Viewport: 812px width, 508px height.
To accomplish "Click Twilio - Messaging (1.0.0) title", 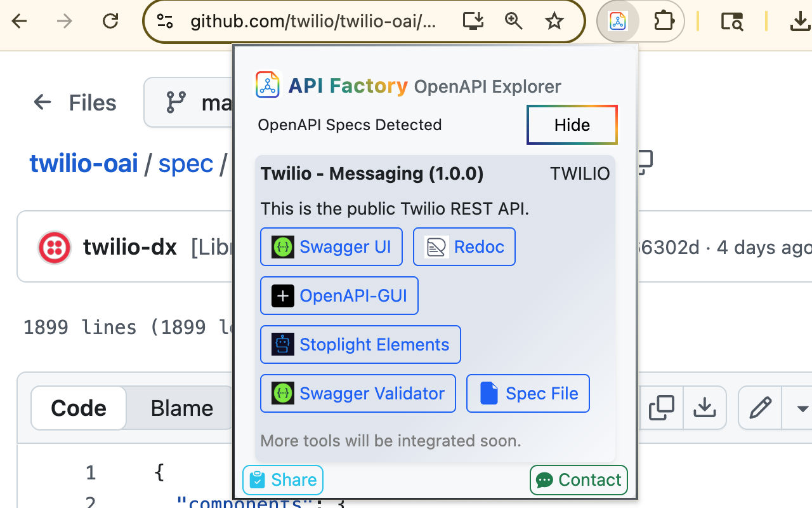I will [x=372, y=173].
